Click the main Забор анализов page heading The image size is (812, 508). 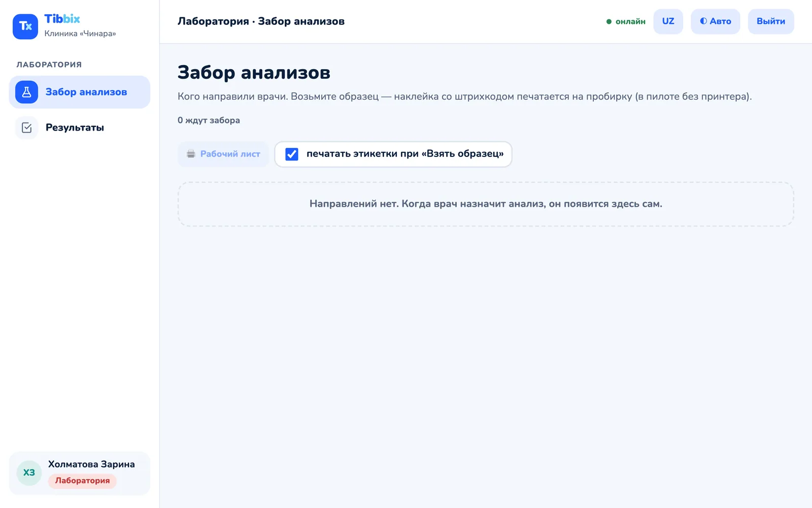(x=254, y=73)
